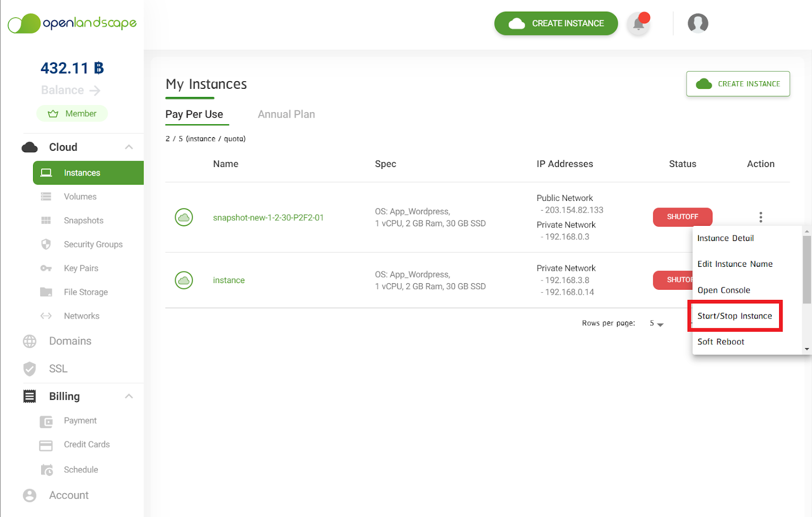Click the 432.11 balance amount
This screenshot has height=517, width=812.
[72, 68]
